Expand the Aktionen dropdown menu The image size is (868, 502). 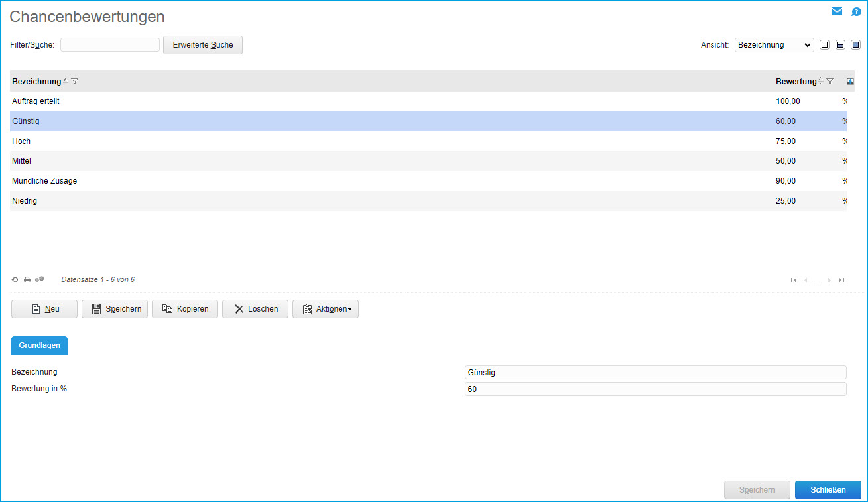[326, 309]
